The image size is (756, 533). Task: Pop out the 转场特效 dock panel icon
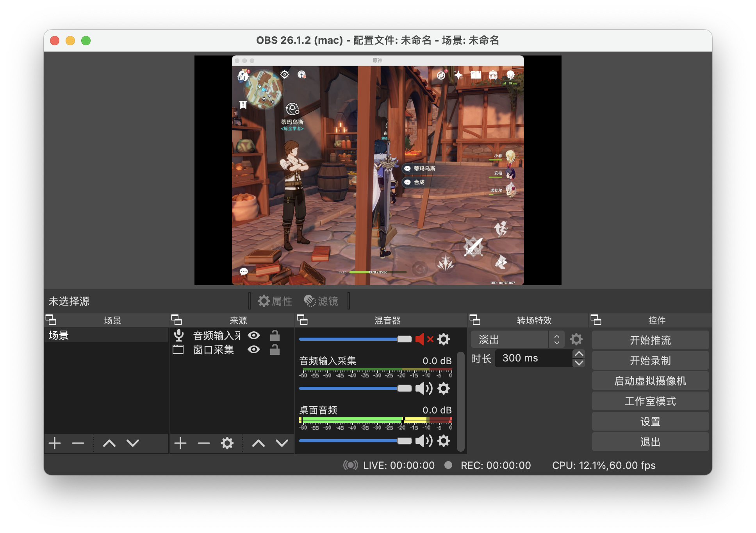pos(475,320)
